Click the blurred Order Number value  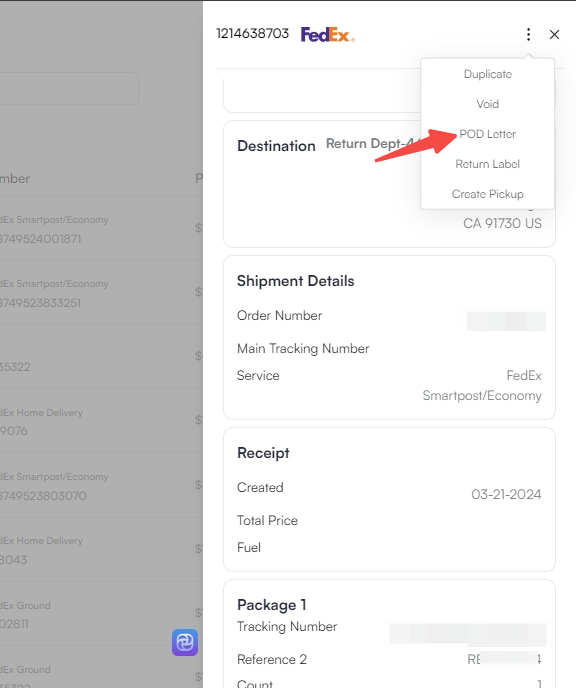[506, 321]
